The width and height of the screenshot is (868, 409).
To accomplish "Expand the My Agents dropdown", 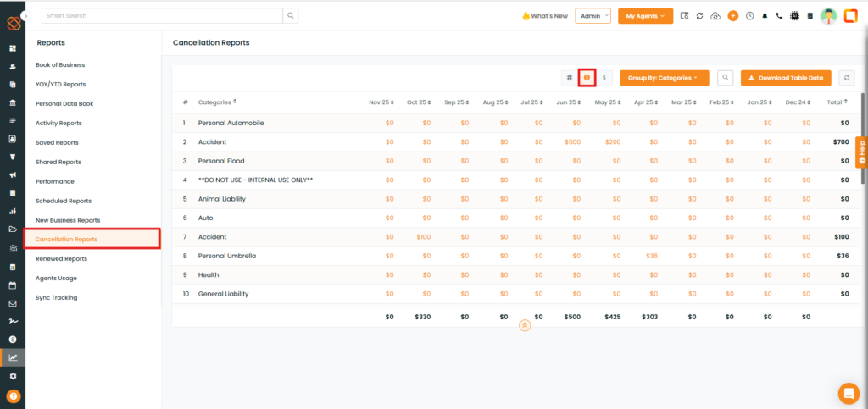I will click(x=645, y=16).
